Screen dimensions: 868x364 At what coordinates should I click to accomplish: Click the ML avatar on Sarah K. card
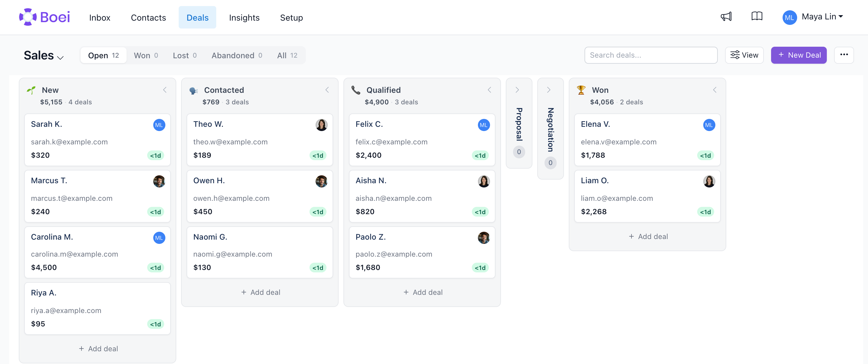pyautogui.click(x=159, y=125)
